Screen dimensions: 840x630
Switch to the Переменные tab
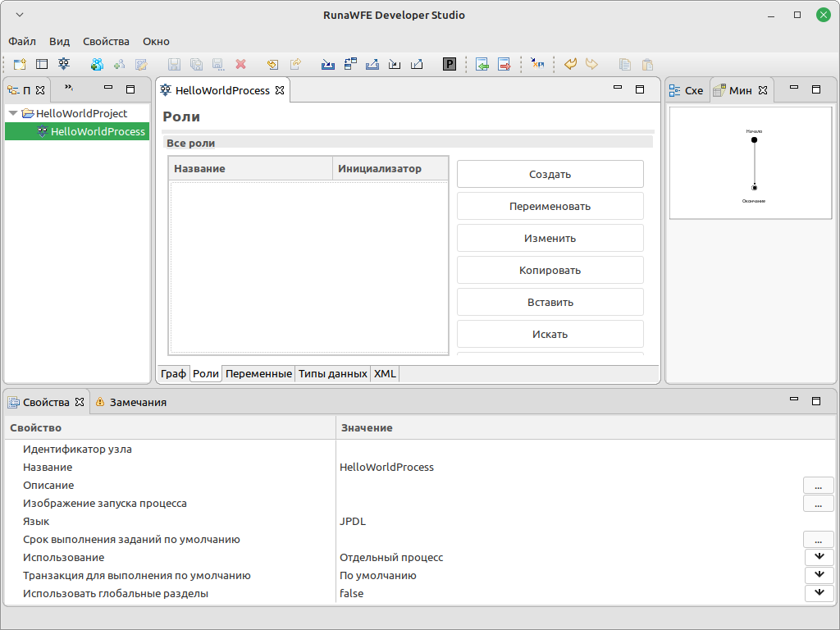258,373
